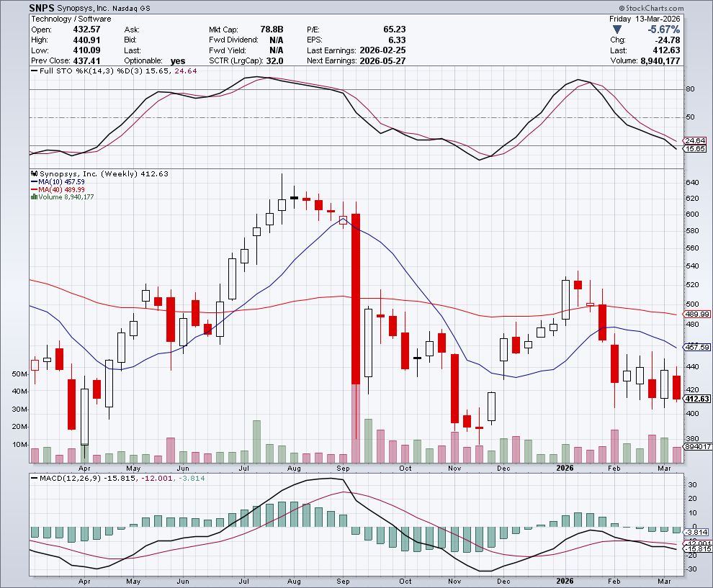Click the 50M volume axis label
The width and height of the screenshot is (713, 588).
pyautogui.click(x=19, y=374)
